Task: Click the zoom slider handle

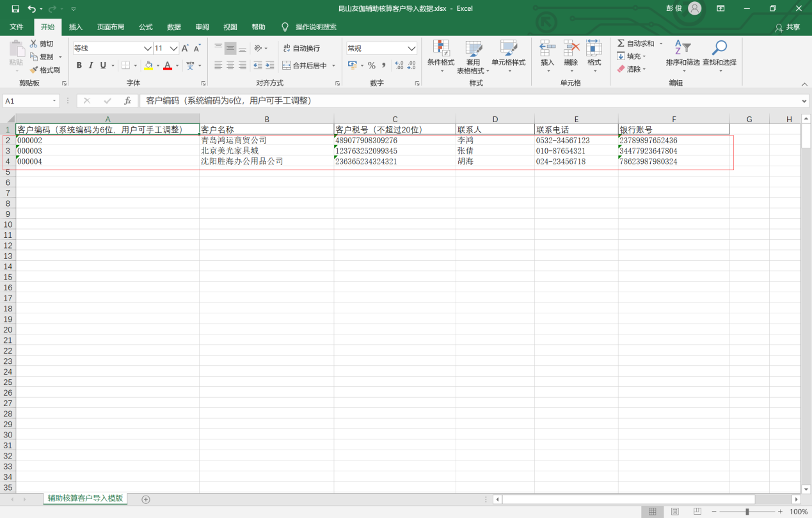Action: tap(747, 512)
